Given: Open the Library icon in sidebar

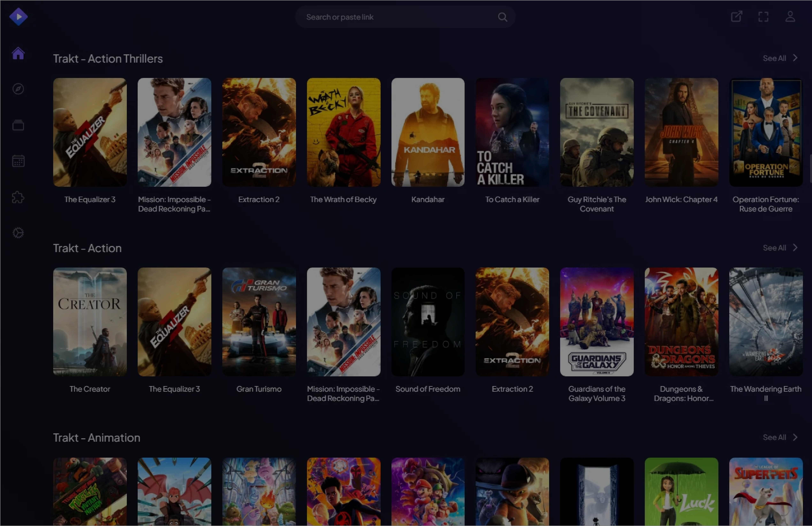Looking at the screenshot, I should coord(18,125).
